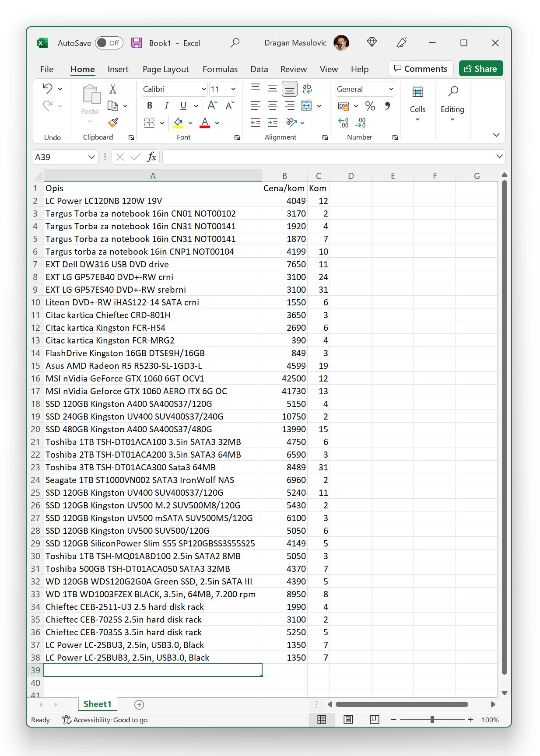Click Accessibility: Good to go status
This screenshot has width=540, height=756.
pos(105,720)
